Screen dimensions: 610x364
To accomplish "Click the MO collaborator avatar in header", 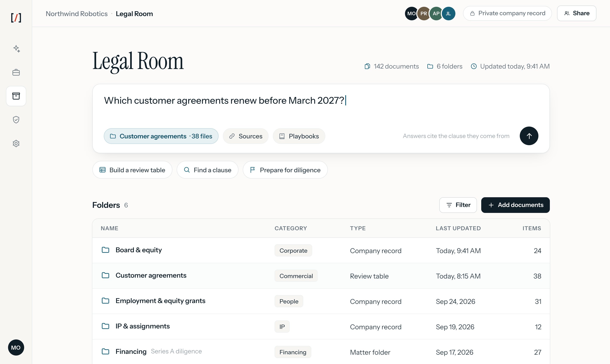I will click(411, 14).
